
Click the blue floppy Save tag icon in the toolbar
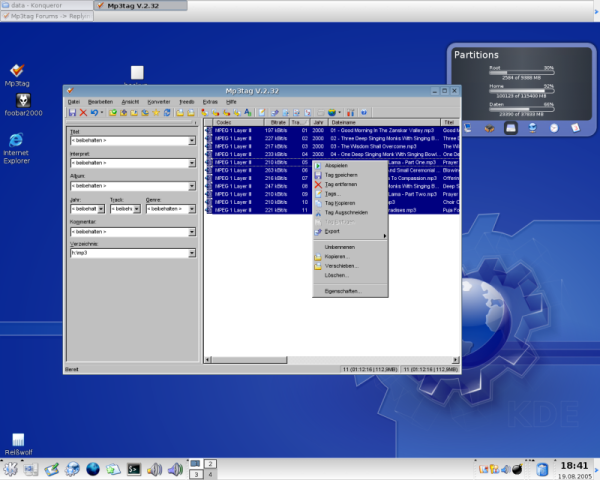[x=72, y=113]
